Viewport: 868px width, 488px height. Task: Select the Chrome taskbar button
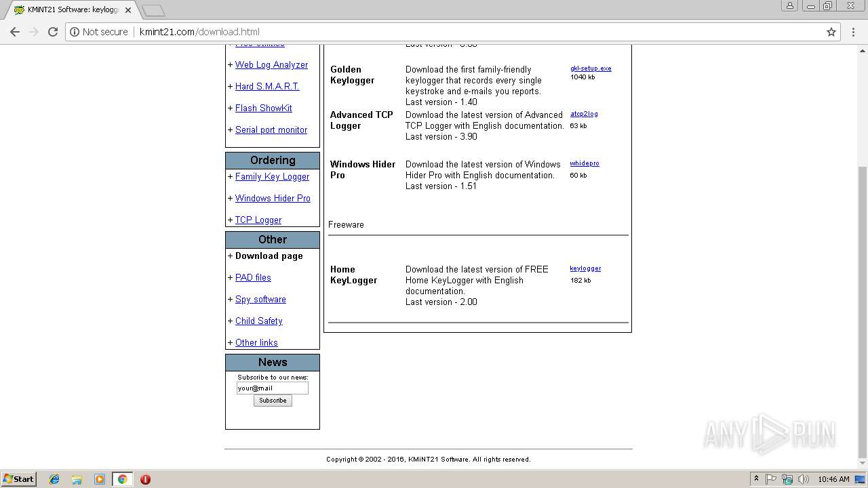(123, 479)
